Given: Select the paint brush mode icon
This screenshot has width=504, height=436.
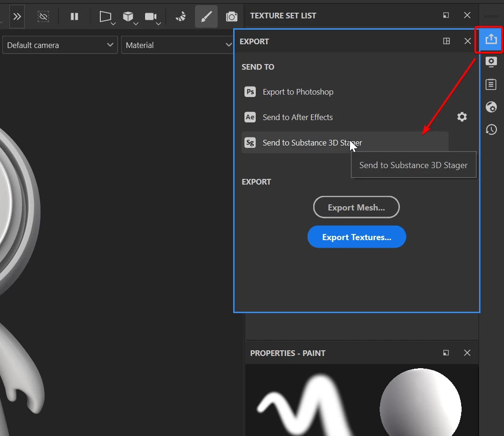Looking at the screenshot, I should [x=206, y=16].
